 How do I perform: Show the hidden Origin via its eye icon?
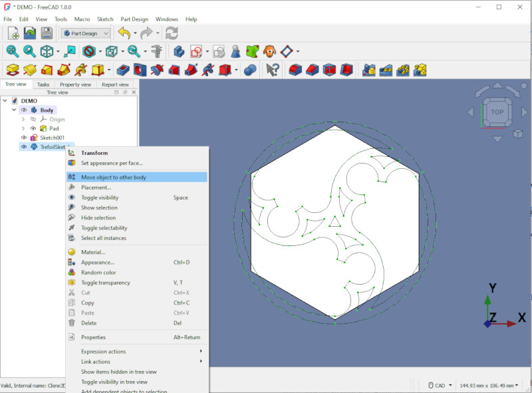click(33, 119)
